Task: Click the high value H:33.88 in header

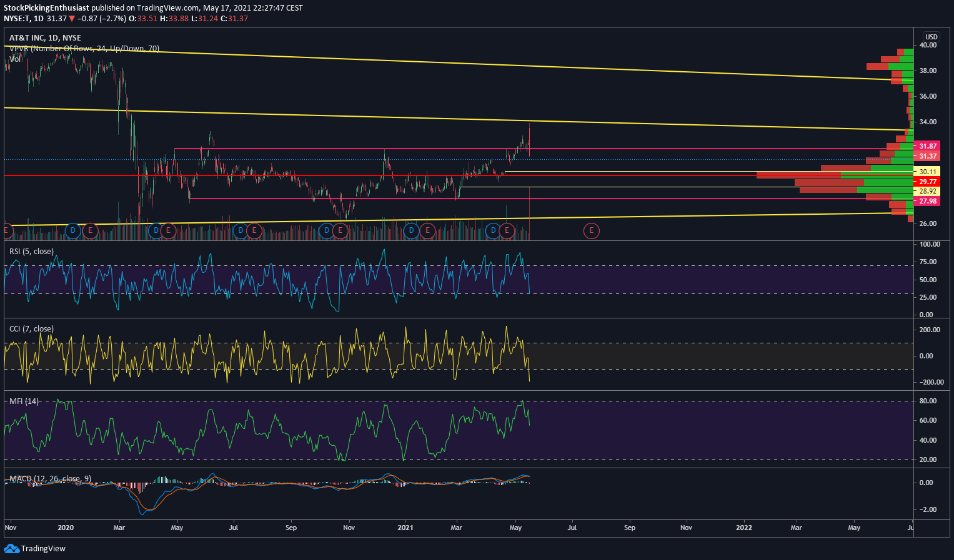Action: [x=174, y=19]
